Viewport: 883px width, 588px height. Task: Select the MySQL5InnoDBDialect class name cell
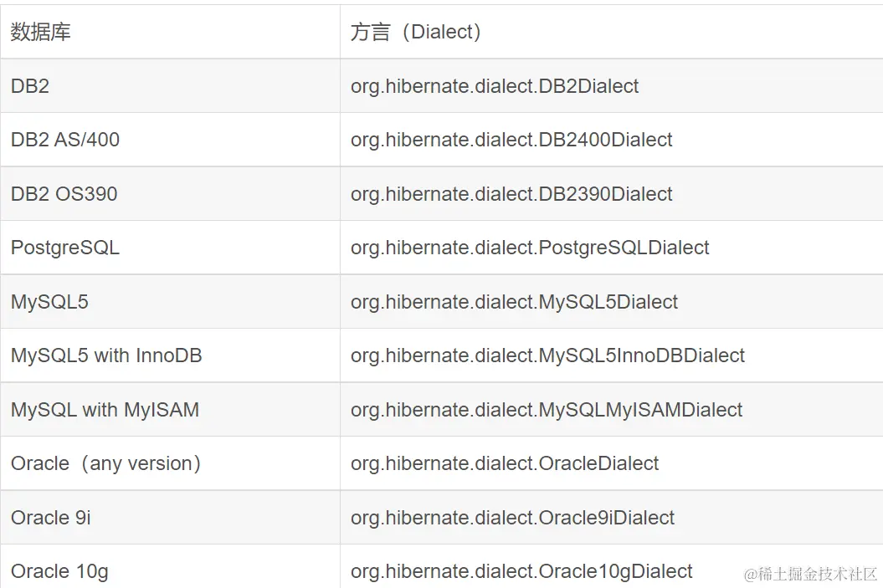547,355
